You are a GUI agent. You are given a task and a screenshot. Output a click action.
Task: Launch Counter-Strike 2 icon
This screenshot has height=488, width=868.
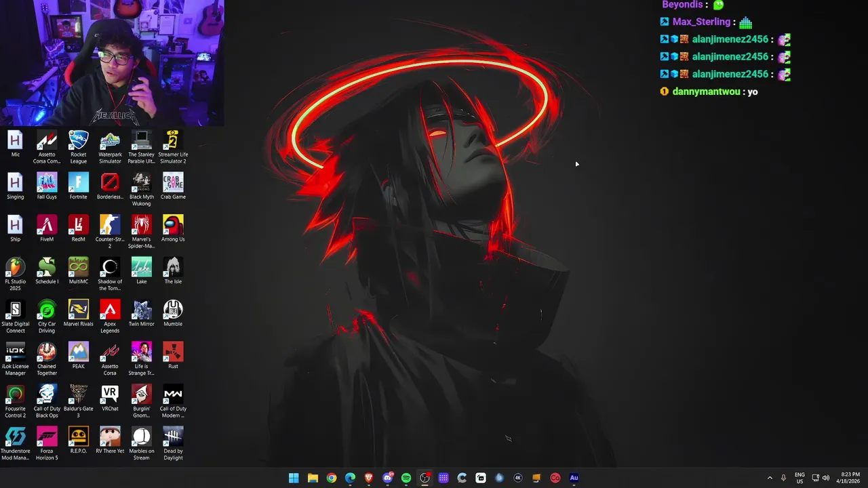click(x=110, y=232)
